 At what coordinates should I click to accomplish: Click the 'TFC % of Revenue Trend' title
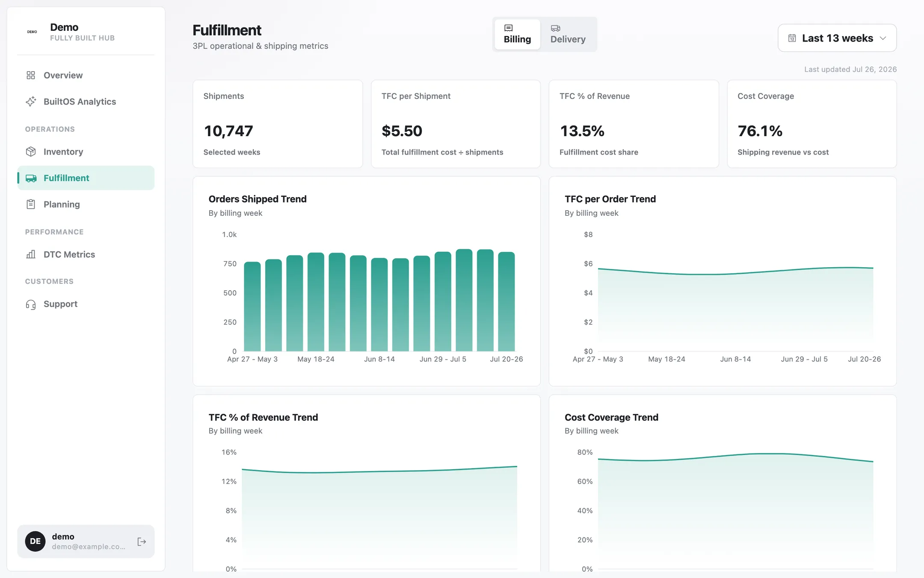click(263, 417)
